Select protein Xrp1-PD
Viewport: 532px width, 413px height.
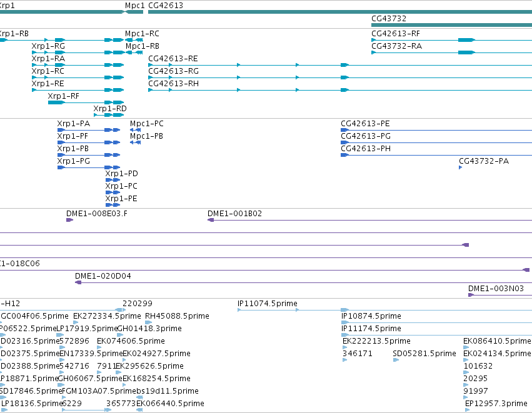(121, 174)
